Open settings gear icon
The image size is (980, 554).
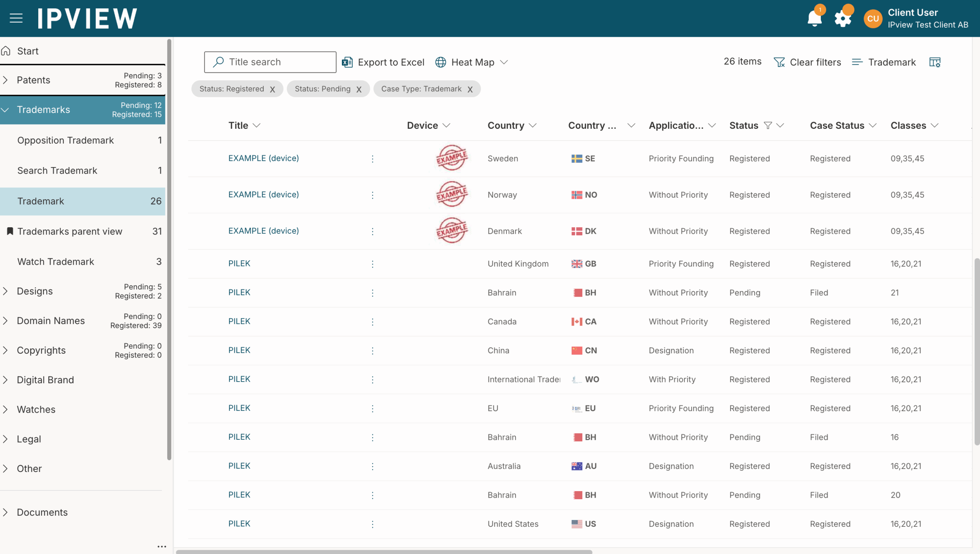[843, 18]
